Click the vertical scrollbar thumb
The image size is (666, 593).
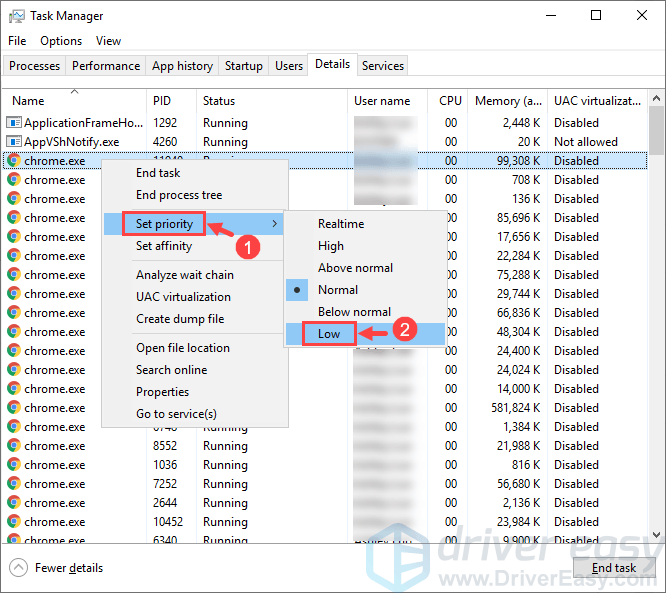(656, 131)
